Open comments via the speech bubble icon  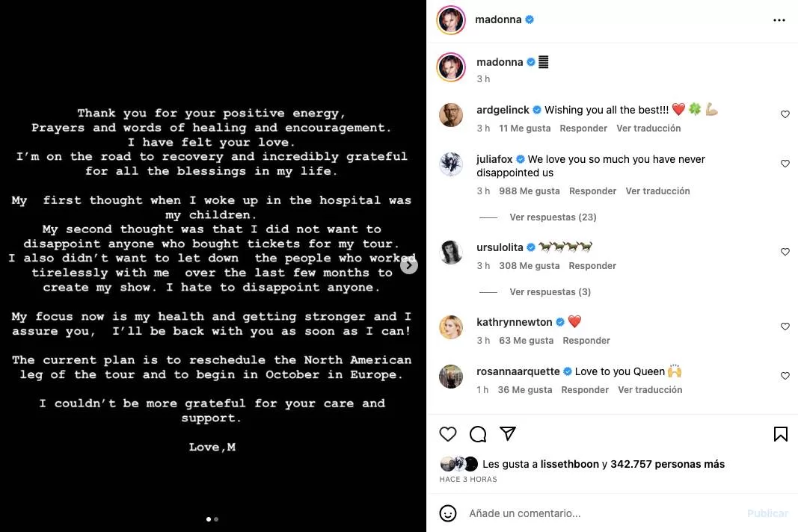click(x=478, y=434)
